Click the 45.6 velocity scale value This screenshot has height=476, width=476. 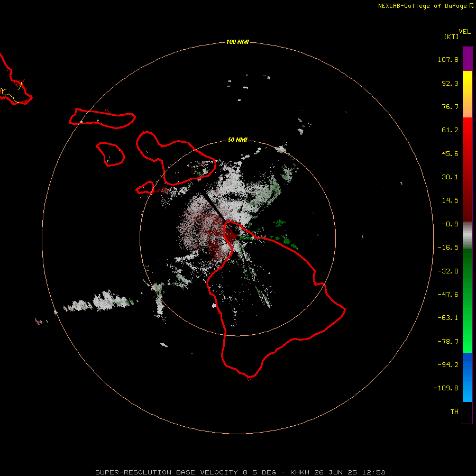click(x=450, y=153)
